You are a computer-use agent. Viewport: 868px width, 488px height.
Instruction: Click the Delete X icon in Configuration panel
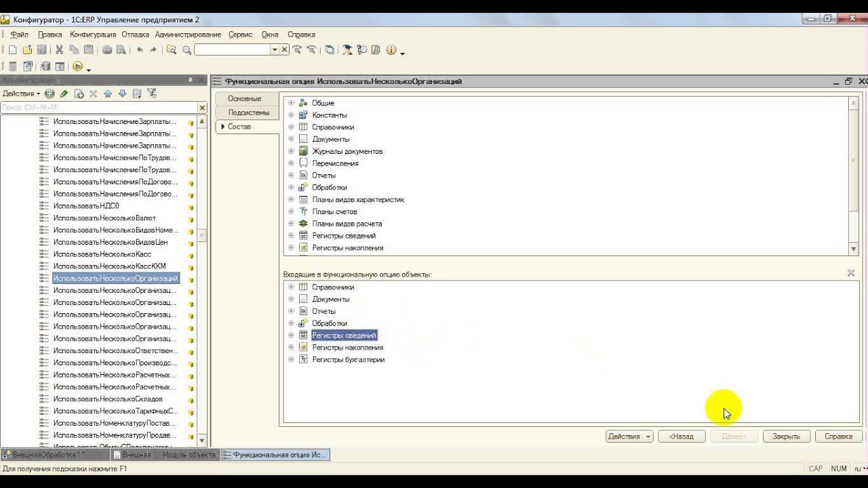(94, 94)
